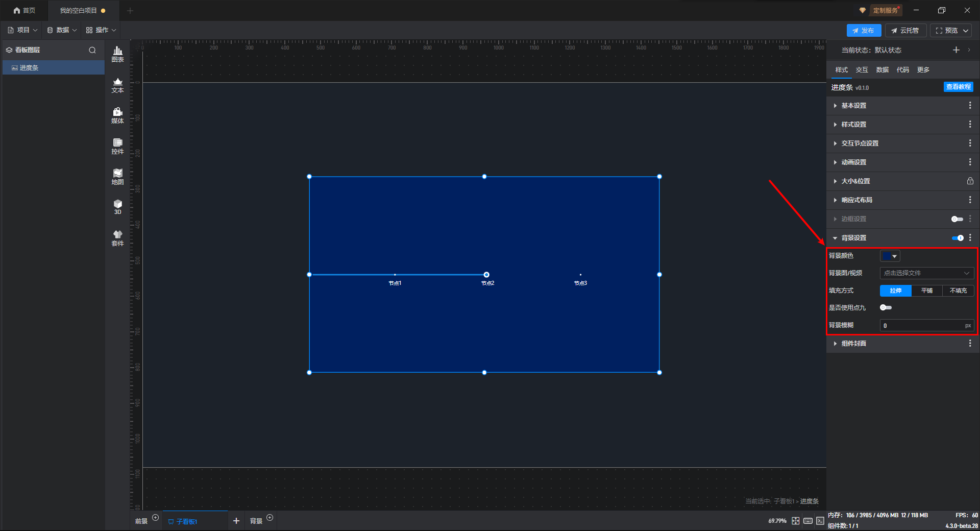Screen dimensions: 980x531
Task: Click the 背景模糊 px input field
Action: tap(927, 325)
